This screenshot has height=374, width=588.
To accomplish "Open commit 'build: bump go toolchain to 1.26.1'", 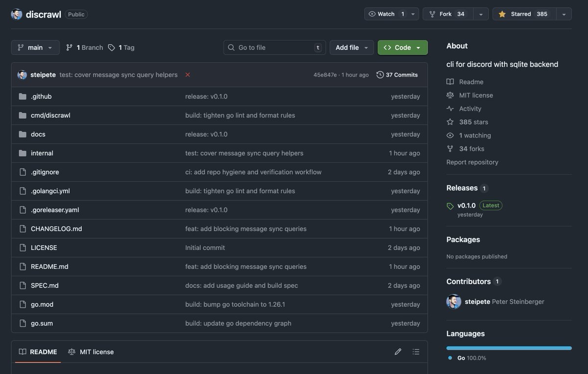I will click(235, 304).
